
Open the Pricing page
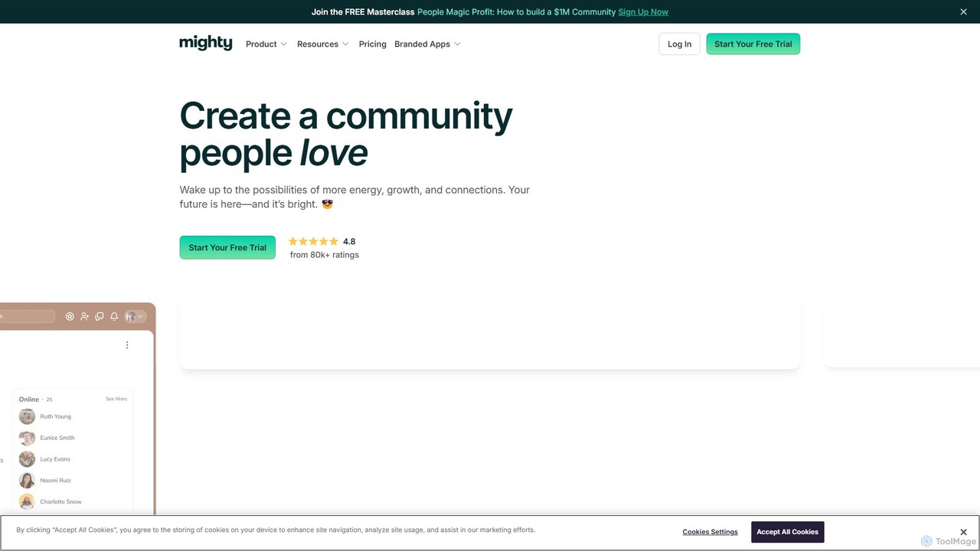(372, 44)
